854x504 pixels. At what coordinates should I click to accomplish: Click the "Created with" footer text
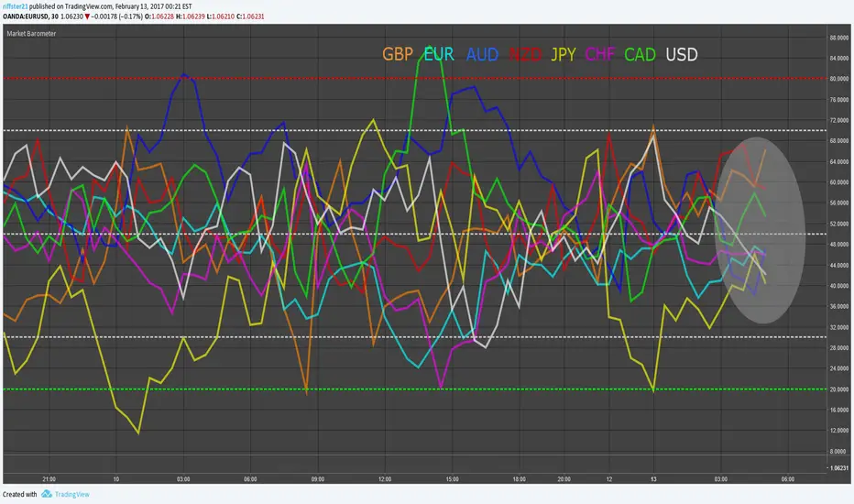(x=19, y=494)
